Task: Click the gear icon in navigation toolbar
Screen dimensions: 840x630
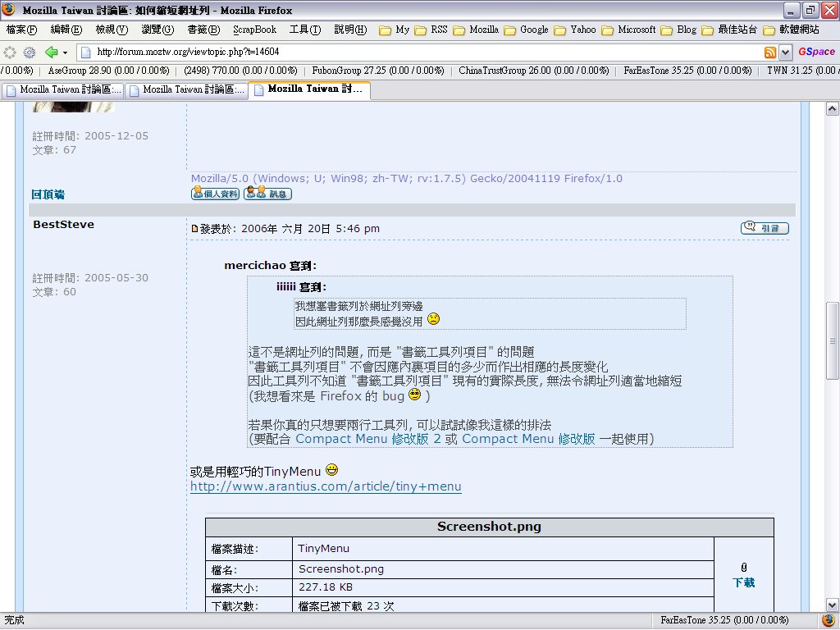Action: 30,52
